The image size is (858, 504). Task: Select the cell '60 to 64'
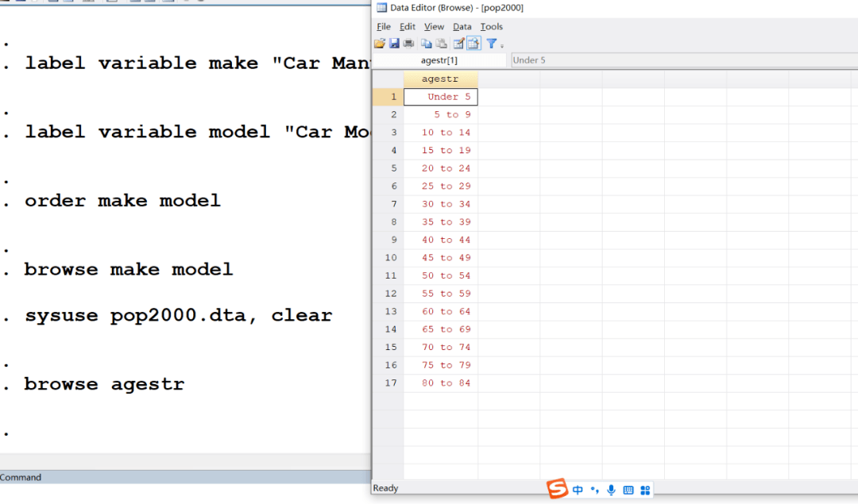[x=440, y=312]
